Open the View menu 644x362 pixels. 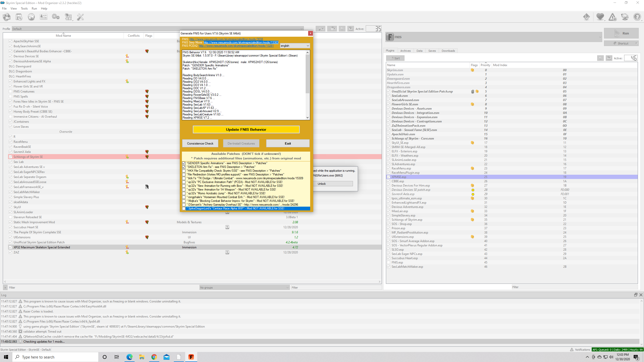[14, 9]
